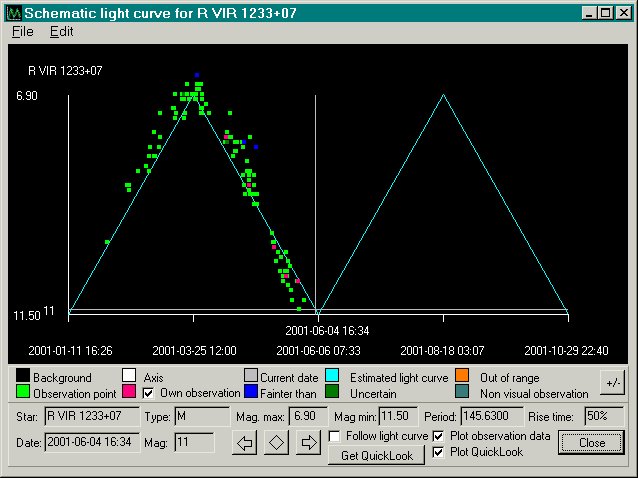Viewport: 638px width, 478px height.
Task: Click the 11.50 magnitude axis label
Action: pyautogui.click(x=27, y=316)
